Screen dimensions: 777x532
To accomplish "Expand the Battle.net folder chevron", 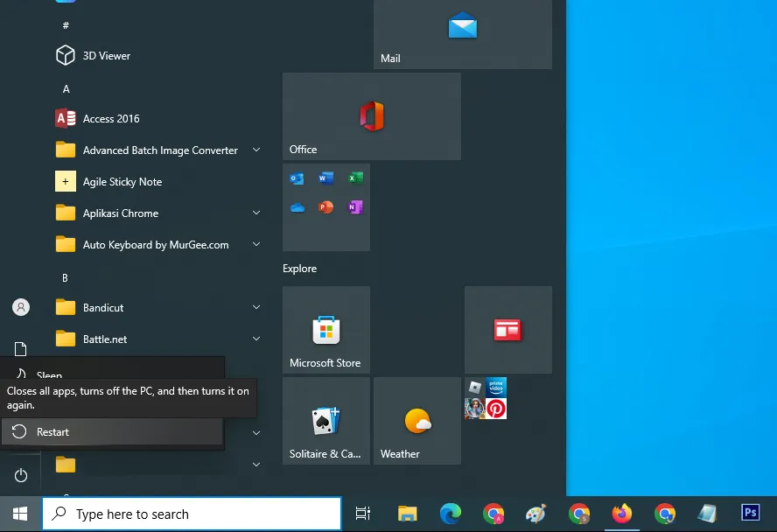I will click(256, 339).
